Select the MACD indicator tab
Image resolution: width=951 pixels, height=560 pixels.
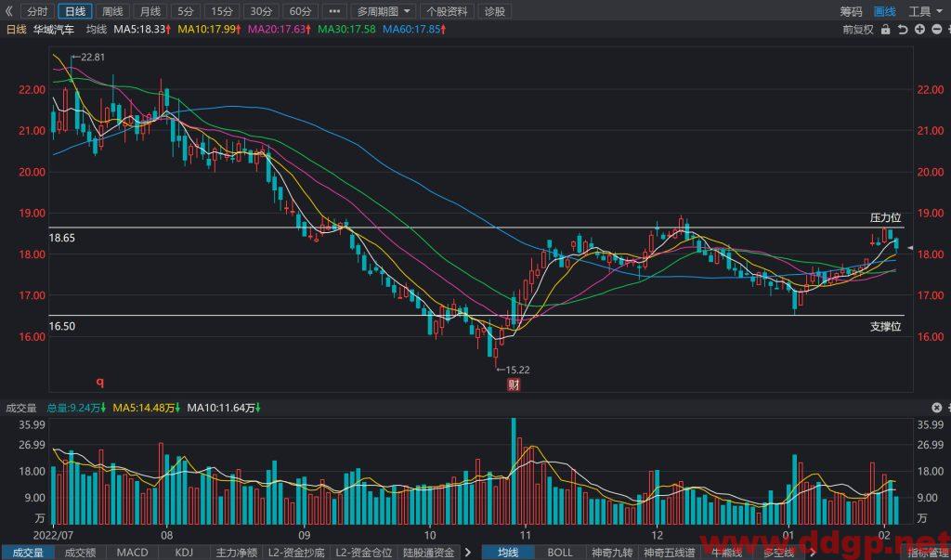click(132, 553)
